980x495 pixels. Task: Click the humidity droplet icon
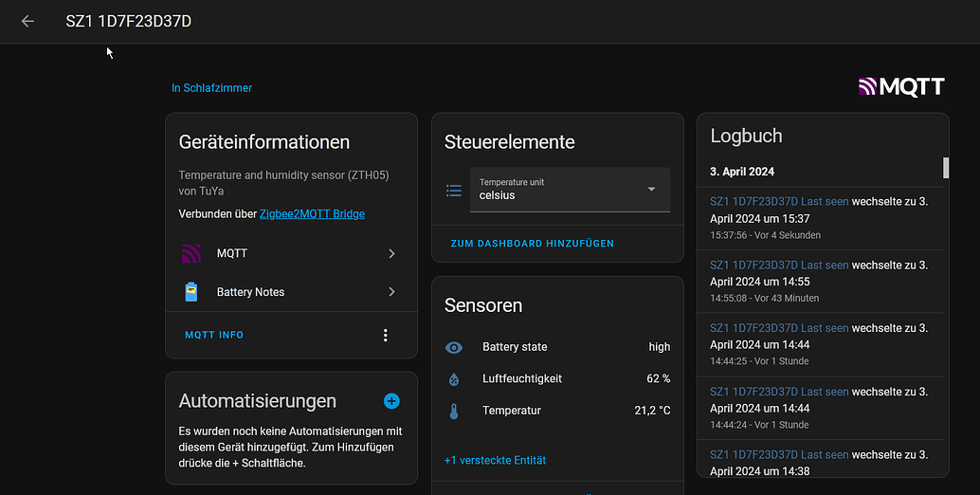click(453, 379)
